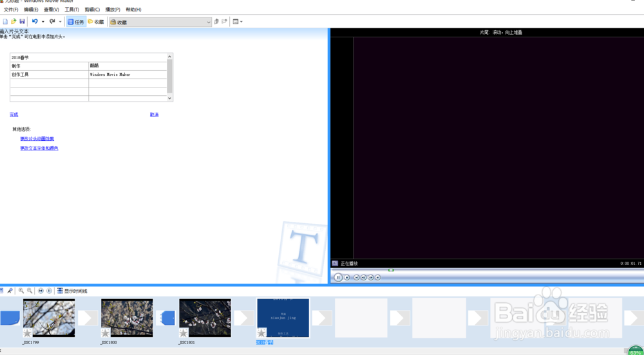Screen dimensions: 644x355
Task: Click video effect star on _DSC1801
Action: click(x=184, y=333)
